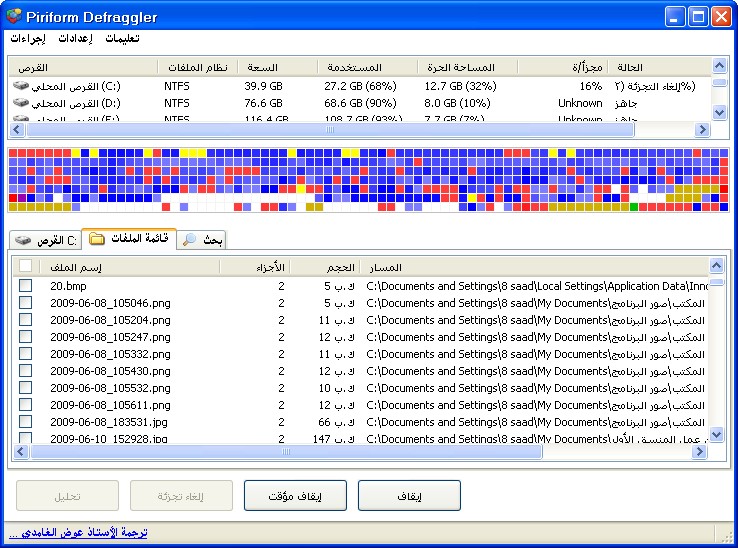738x548 pixels.
Task: Check the box for 2009-06-08_183531.jpg
Action: [25, 421]
